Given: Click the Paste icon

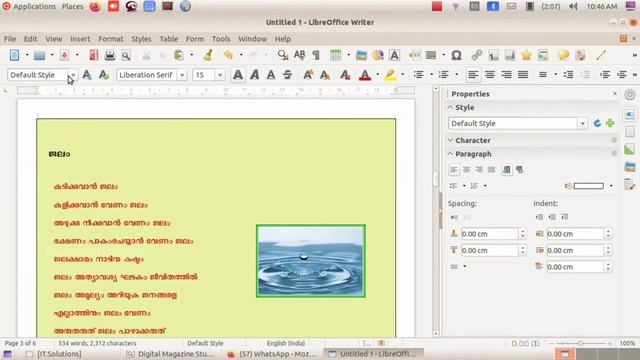Looking at the screenshot, I should [179, 55].
